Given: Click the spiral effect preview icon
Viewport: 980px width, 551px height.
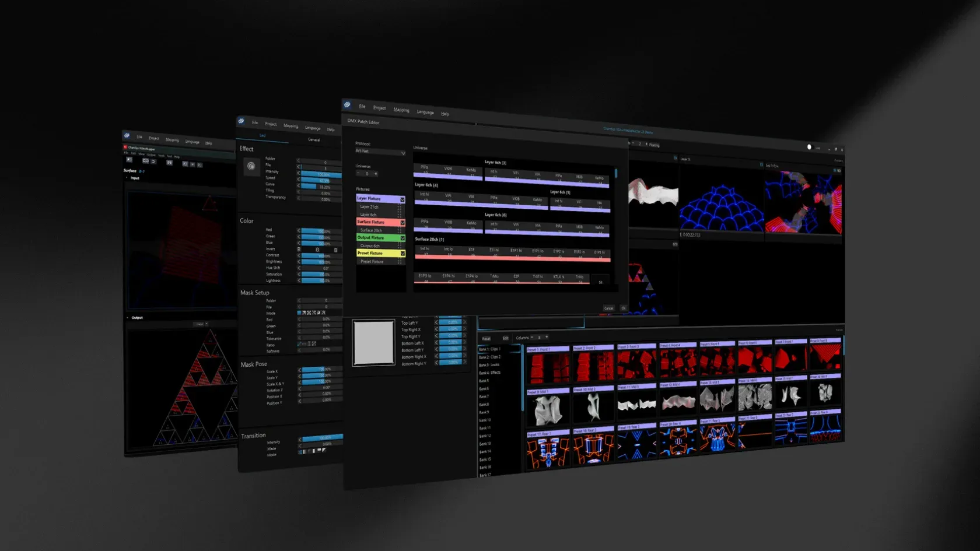Looking at the screenshot, I should click(x=251, y=166).
